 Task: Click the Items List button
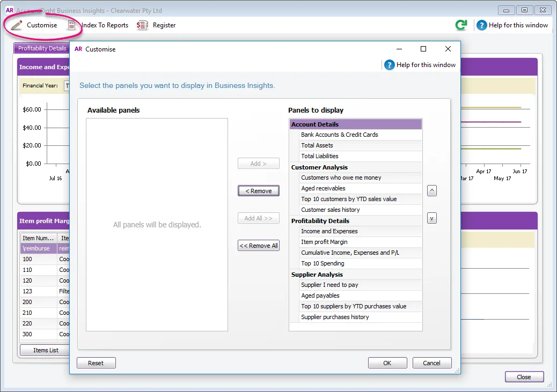click(46, 350)
